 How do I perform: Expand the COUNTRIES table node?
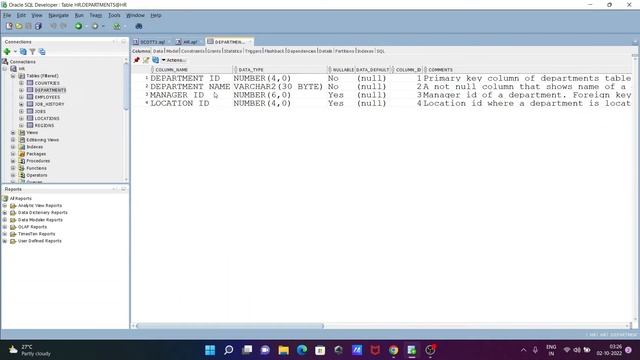(21, 83)
